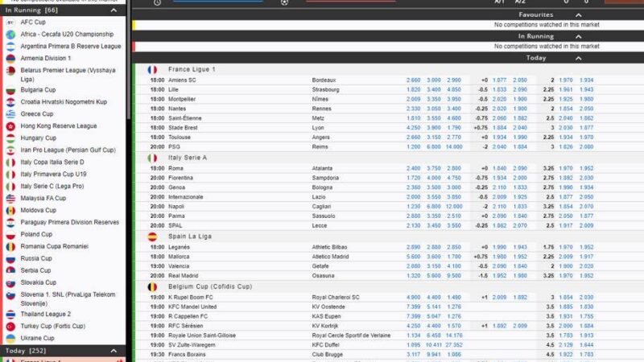
Task: Click the Thailand League 2 flag icon
Action: click(x=10, y=314)
